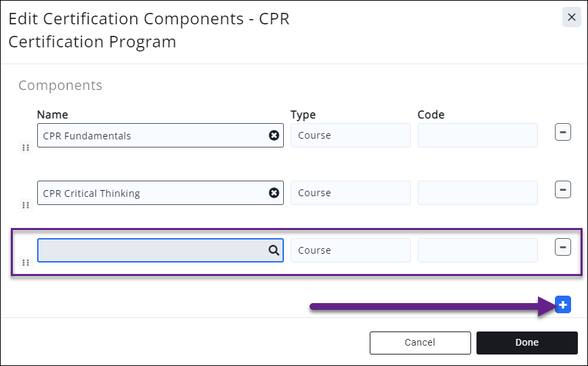Screen dimensions: 588x366
Task: Clear the CPR Fundamentals name field
Action: [274, 135]
